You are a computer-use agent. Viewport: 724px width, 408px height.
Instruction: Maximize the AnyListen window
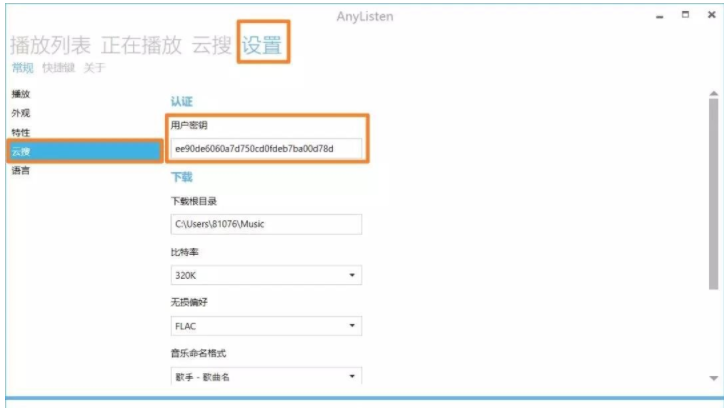pyautogui.click(x=685, y=15)
